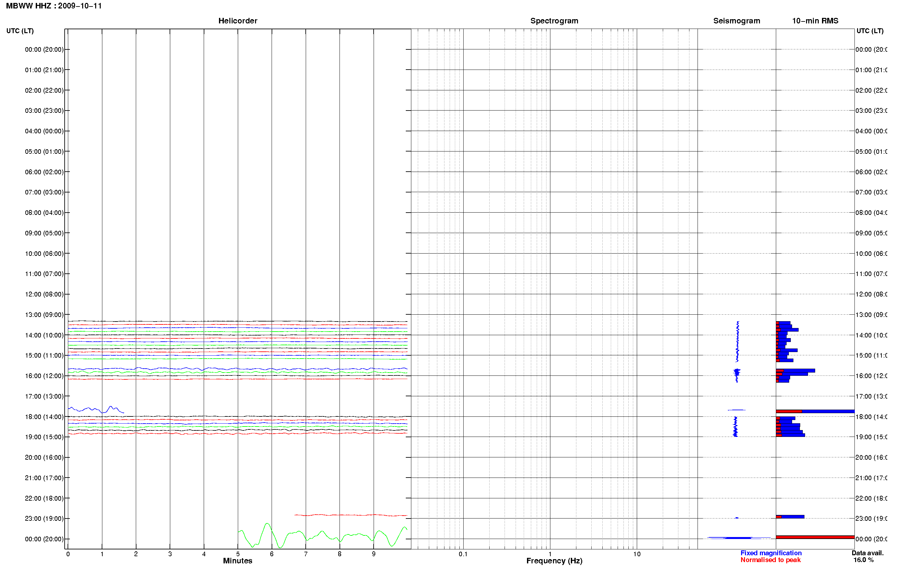Click the short red trace before 23:00
924x578 pixels.
coord(351,515)
